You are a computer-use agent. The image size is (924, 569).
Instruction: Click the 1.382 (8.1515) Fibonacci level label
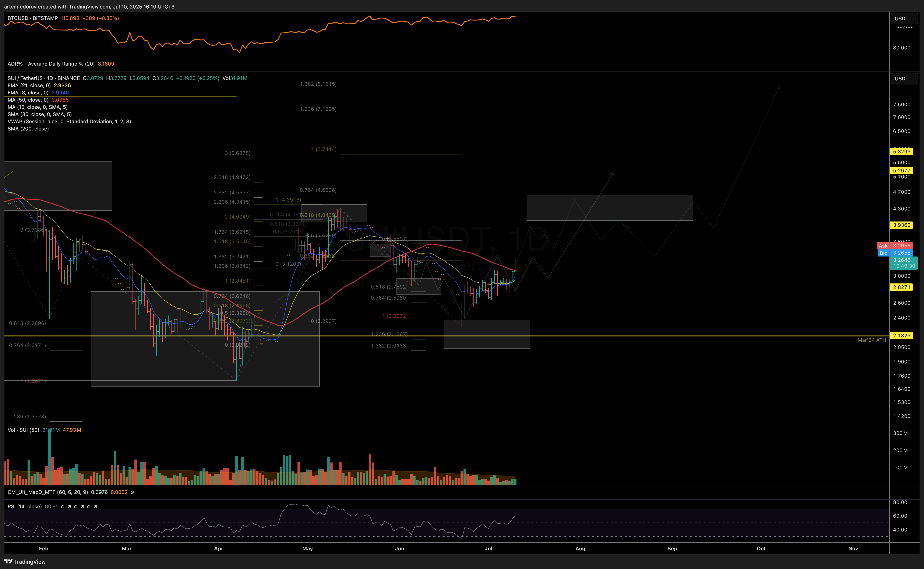pyautogui.click(x=318, y=84)
